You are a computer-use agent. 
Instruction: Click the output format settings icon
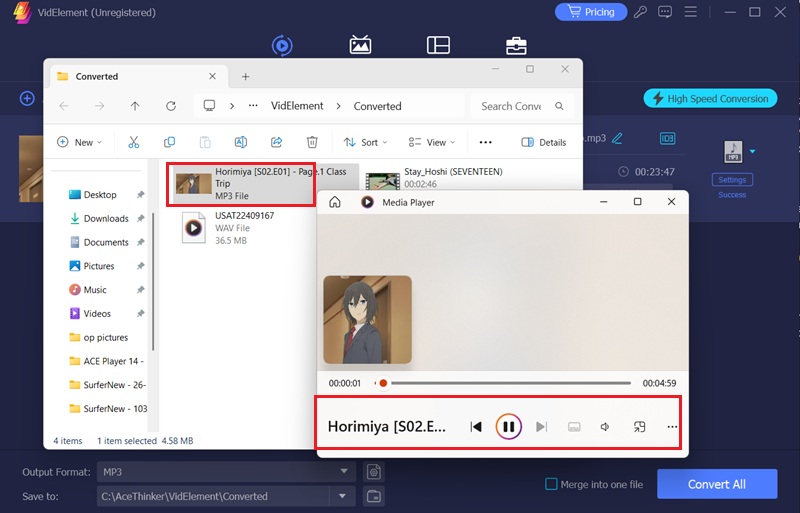pos(374,472)
